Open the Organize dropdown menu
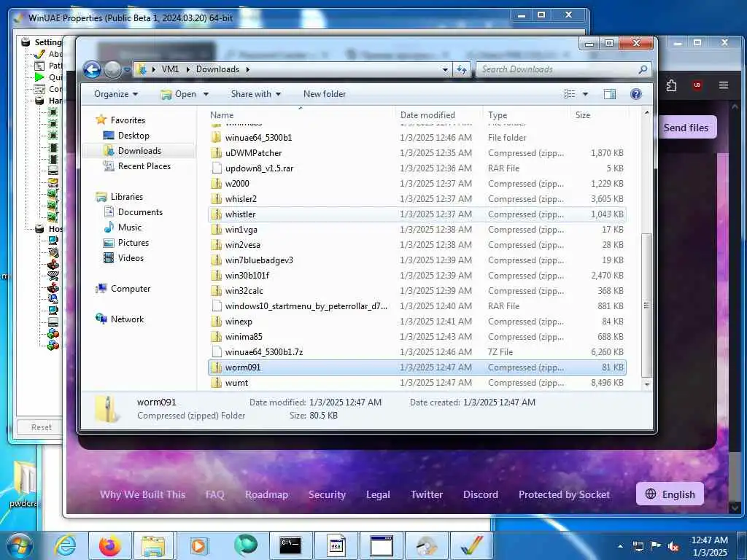 (116, 94)
